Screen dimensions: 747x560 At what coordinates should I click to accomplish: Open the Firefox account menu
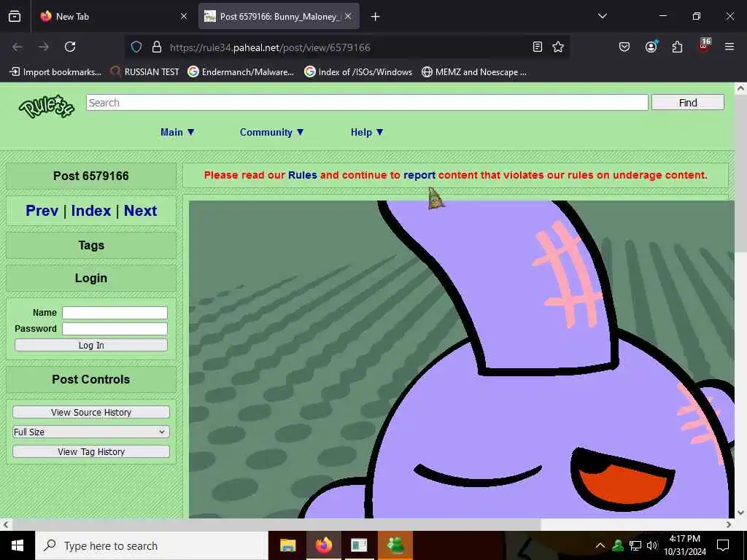coord(651,47)
